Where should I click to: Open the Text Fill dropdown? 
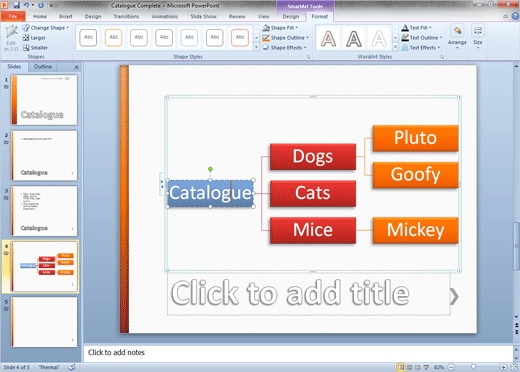416,28
